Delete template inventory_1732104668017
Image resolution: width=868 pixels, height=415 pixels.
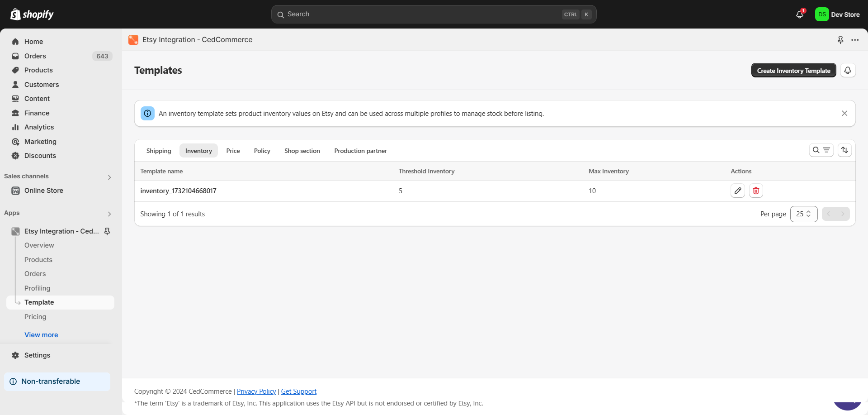tap(756, 191)
